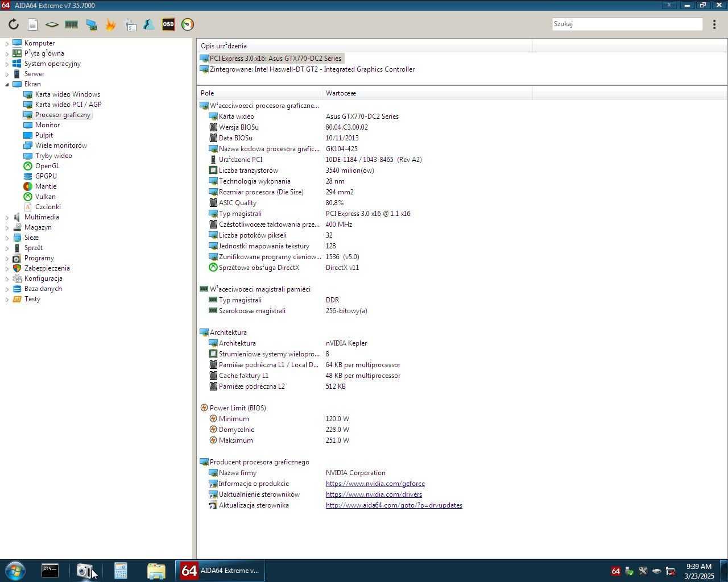Image resolution: width=728 pixels, height=582 pixels.
Task: Click the taskbar clock showing 9:39 AM
Action: pyautogui.click(x=699, y=571)
